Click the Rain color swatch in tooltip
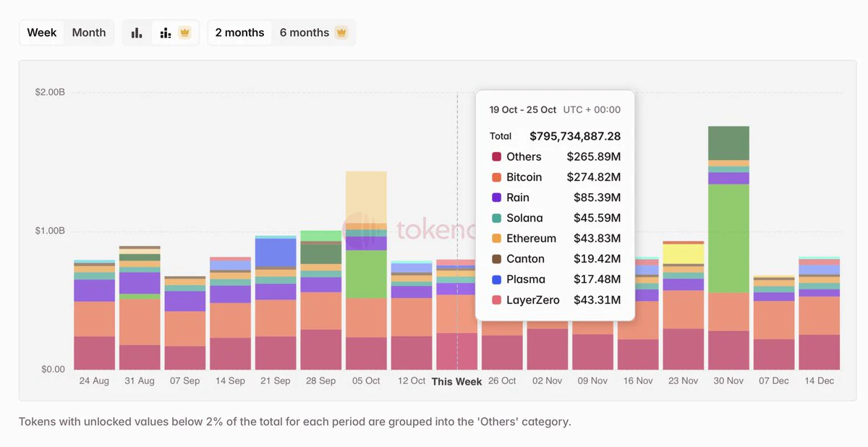The width and height of the screenshot is (868, 447). tap(496, 197)
